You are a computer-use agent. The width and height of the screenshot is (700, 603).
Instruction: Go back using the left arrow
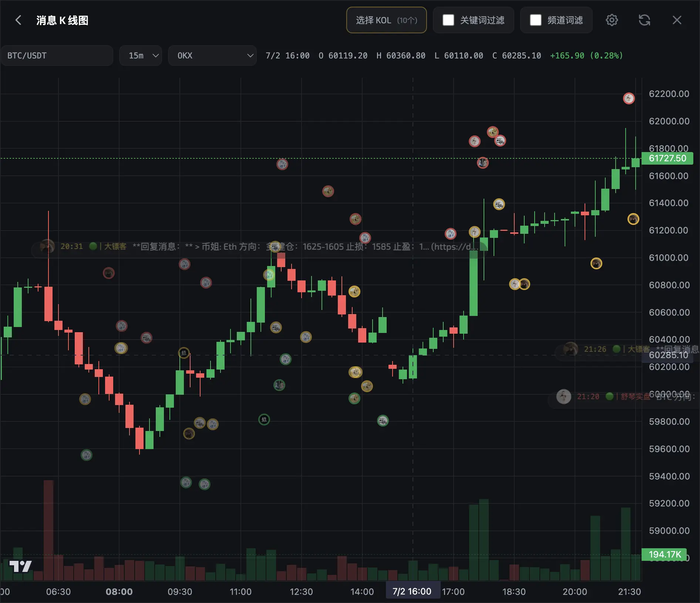click(x=18, y=20)
